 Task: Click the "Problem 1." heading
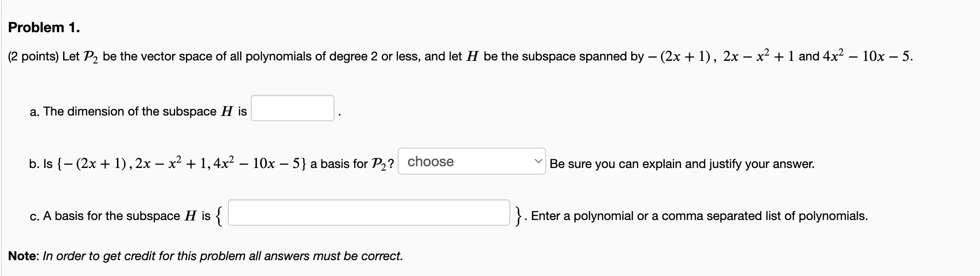(x=44, y=28)
